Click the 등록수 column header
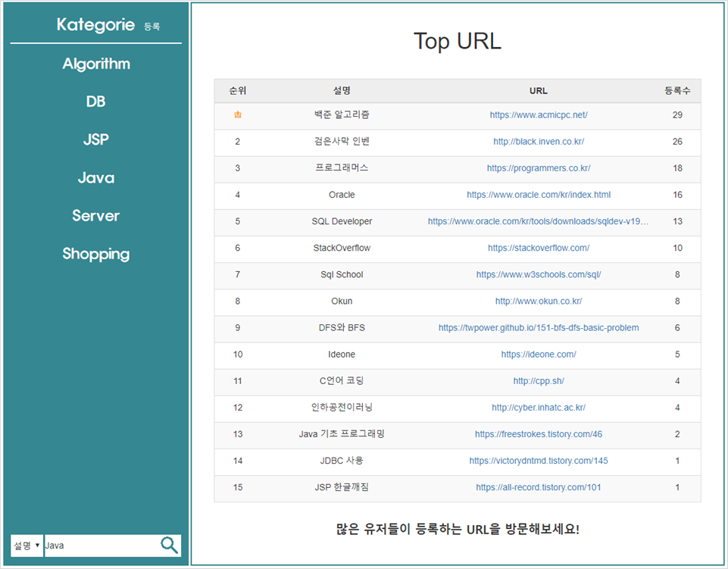The image size is (728, 569). (676, 89)
